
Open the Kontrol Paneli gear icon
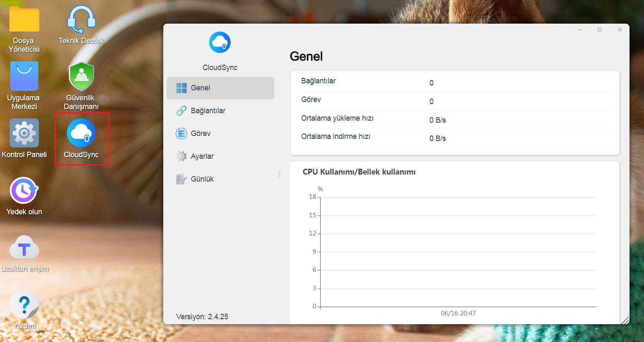pyautogui.click(x=24, y=133)
